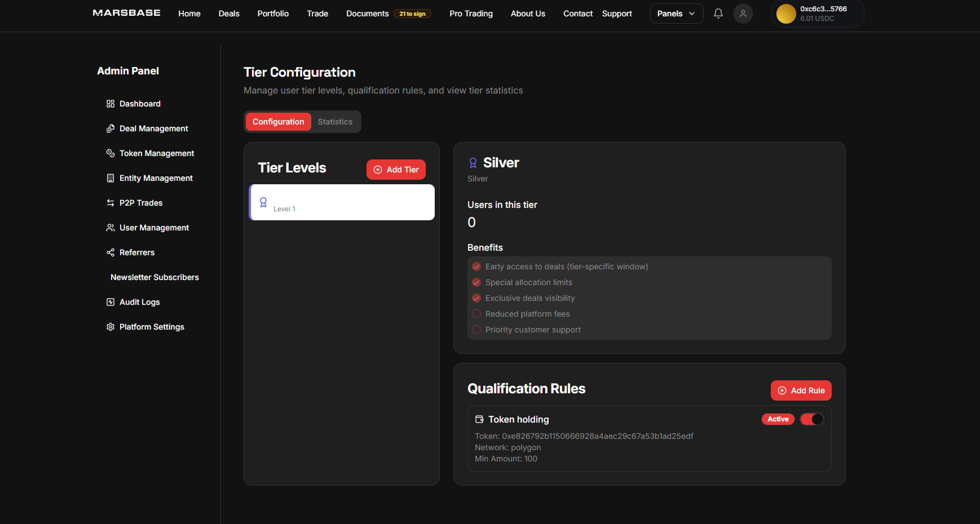The height and width of the screenshot is (524, 980).
Task: Enable the Priority customer support benefit
Action: pos(476,330)
